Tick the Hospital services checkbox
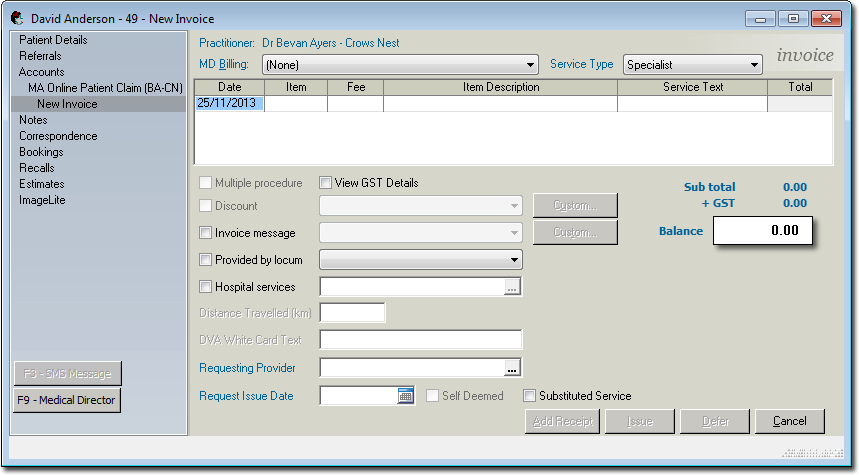The height and width of the screenshot is (475, 859). (206, 287)
